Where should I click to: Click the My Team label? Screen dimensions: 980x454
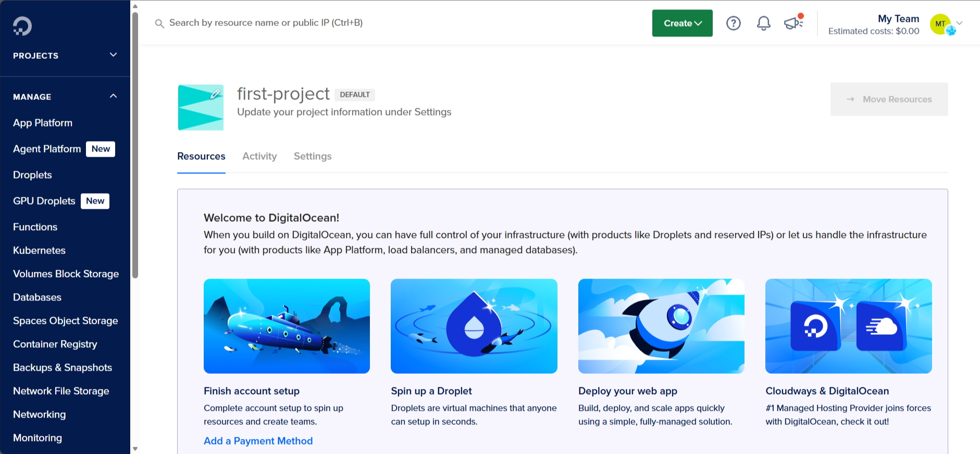[x=898, y=19]
